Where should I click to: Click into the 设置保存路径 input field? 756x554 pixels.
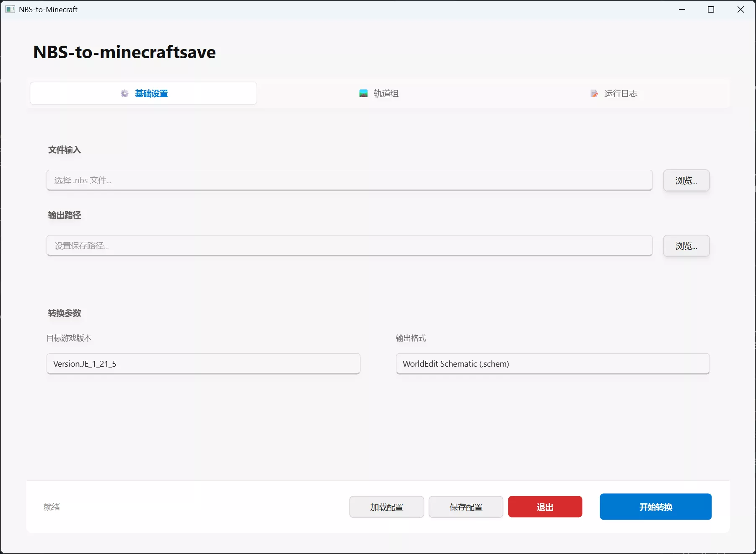pyautogui.click(x=349, y=246)
